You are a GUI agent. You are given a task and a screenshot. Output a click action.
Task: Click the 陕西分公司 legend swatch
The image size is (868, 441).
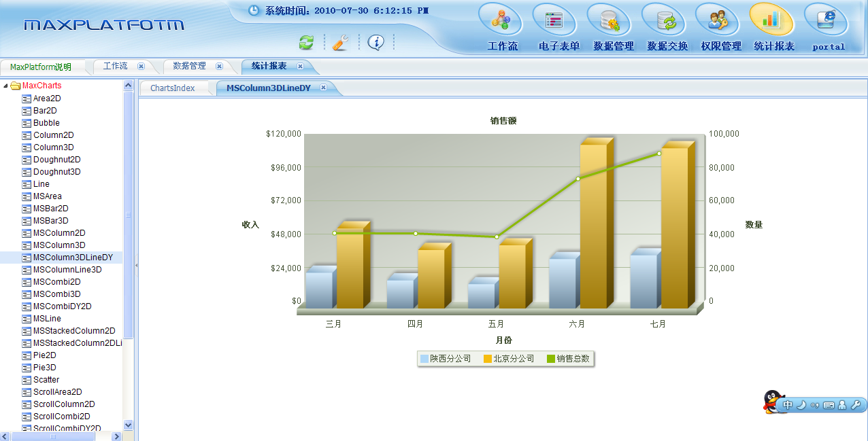[424, 359]
